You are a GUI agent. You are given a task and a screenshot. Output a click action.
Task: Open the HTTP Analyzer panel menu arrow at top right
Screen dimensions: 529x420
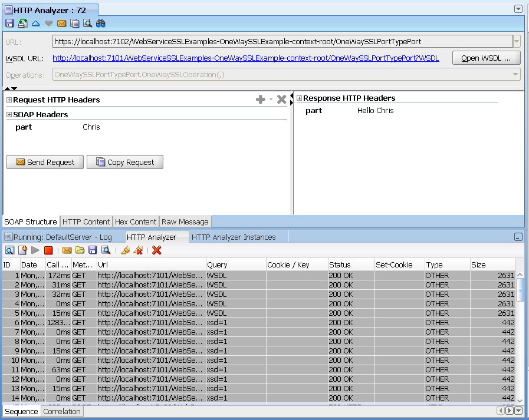(518, 9)
